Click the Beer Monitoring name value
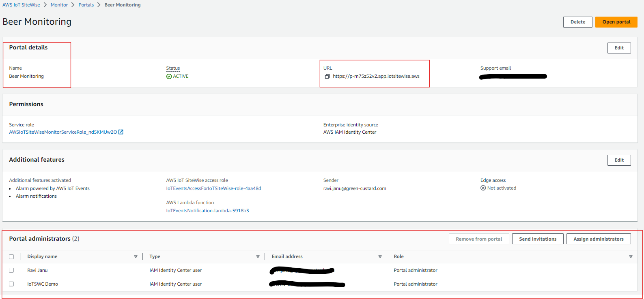The height and width of the screenshot is (299, 644). point(26,76)
